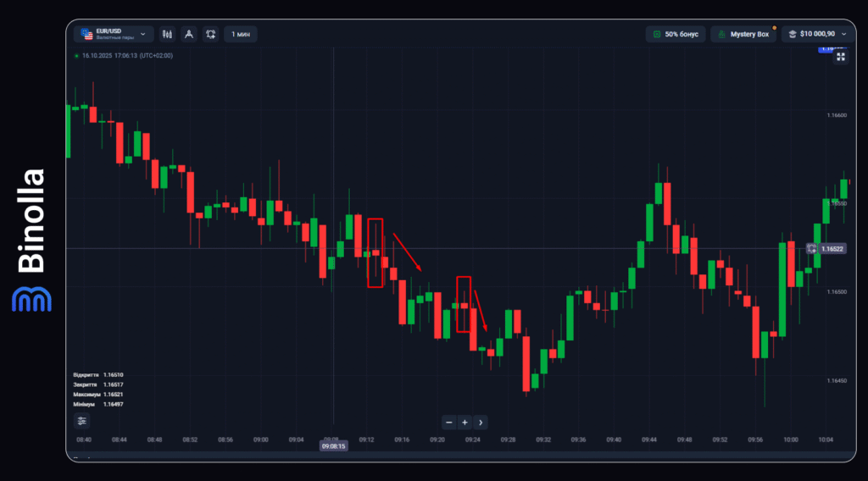Click the green status dot by the date
Viewport: 868px width, 481px height.
point(77,56)
